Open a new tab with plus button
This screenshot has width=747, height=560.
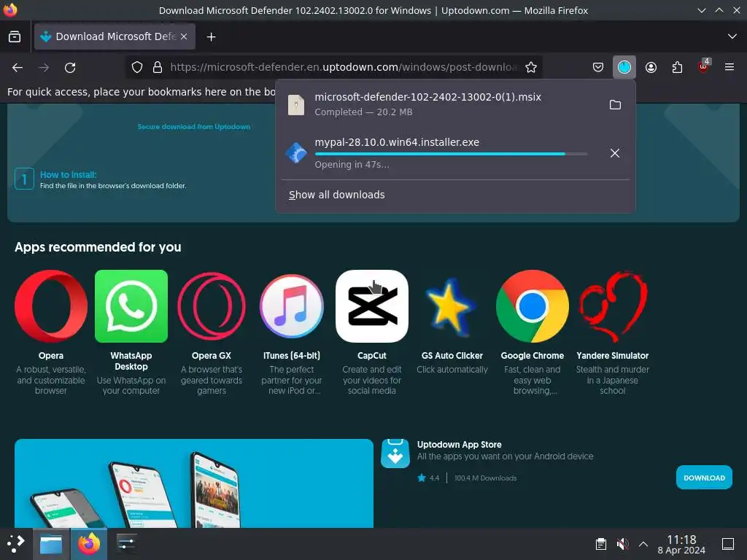tap(211, 36)
